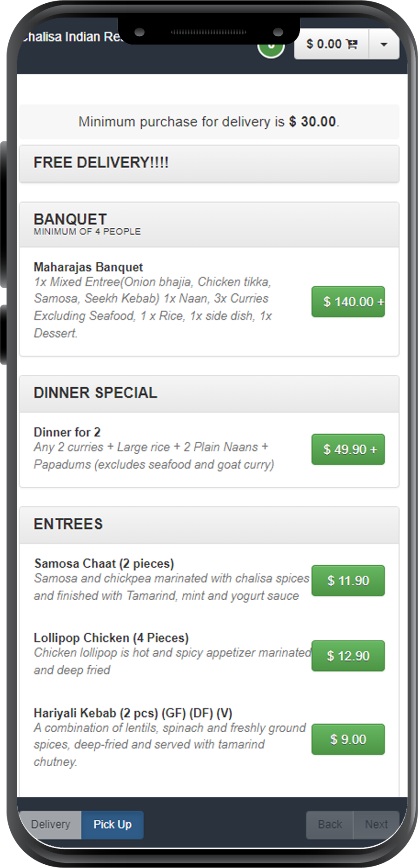The height and width of the screenshot is (868, 418).
Task: Add Samosa Chaat for $11.90
Action: coord(348,580)
